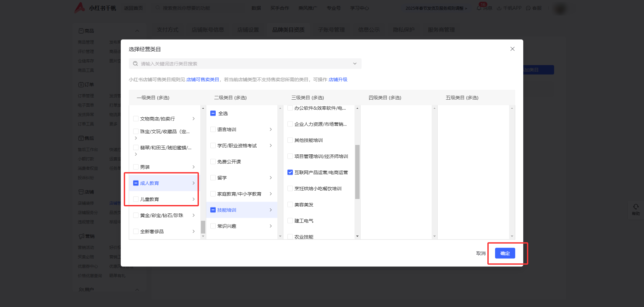Expand 全新奢侈品 subcategories arrow
This screenshot has width=644, height=307.
tap(194, 231)
